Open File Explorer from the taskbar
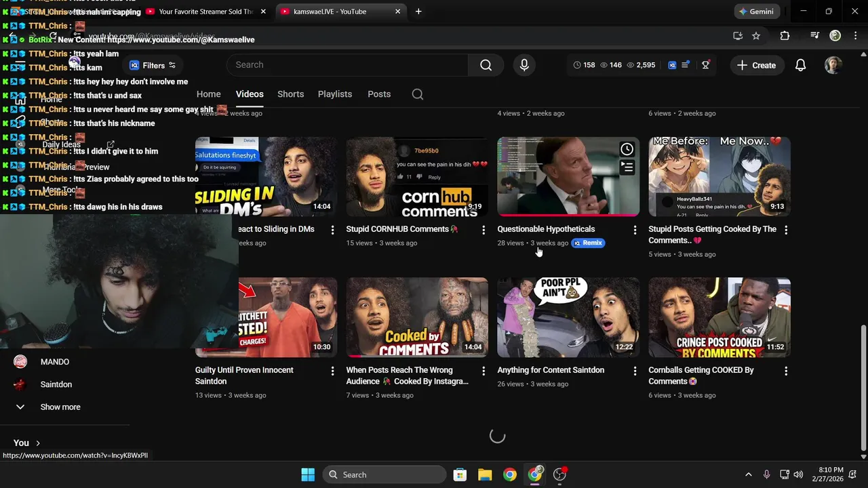Screen dimensions: 868x488 click(485, 474)
